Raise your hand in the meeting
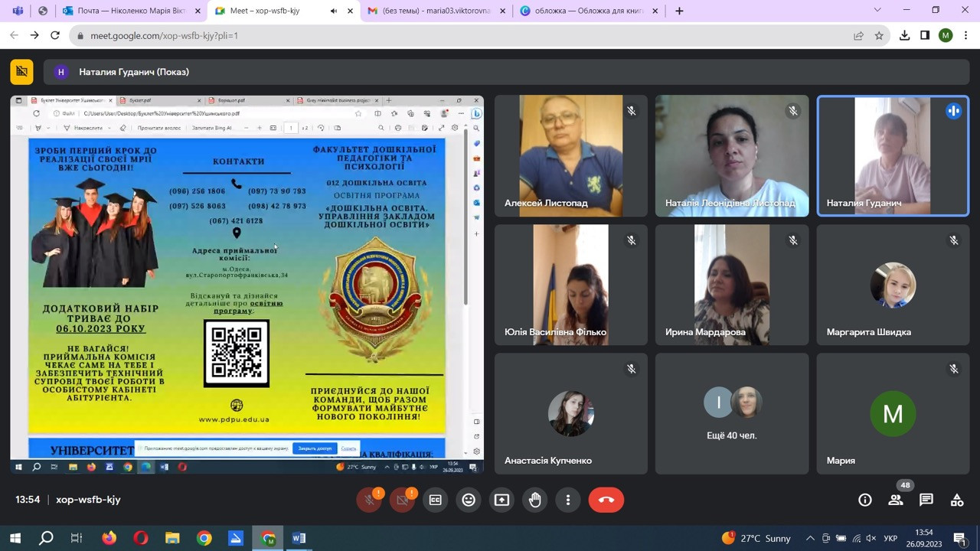This screenshot has height=551, width=980. coord(535,500)
